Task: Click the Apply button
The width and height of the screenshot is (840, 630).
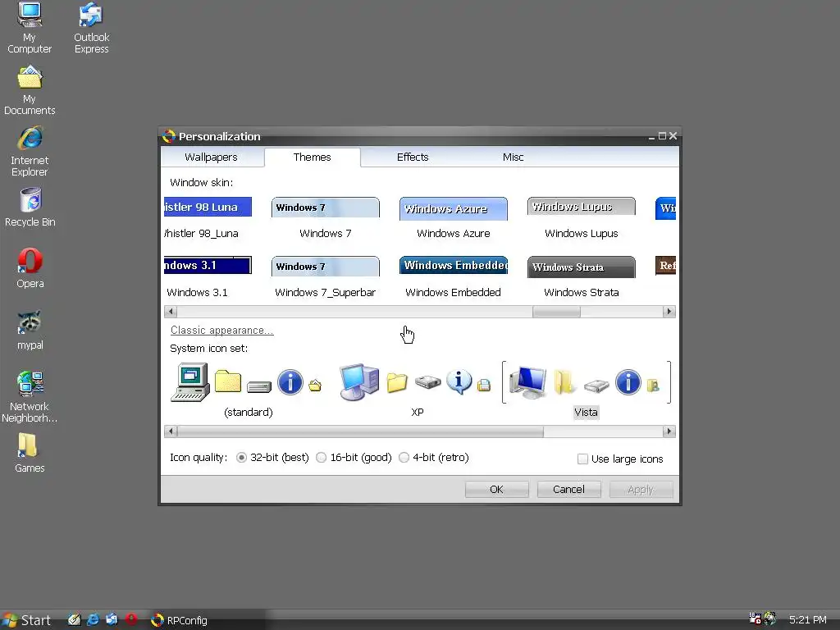Action: click(641, 489)
